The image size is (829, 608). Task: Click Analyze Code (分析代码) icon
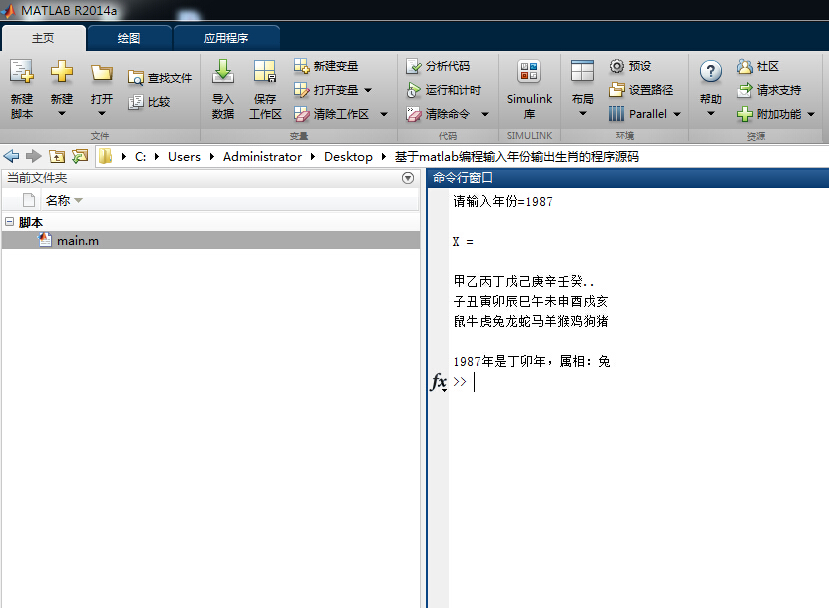point(413,66)
